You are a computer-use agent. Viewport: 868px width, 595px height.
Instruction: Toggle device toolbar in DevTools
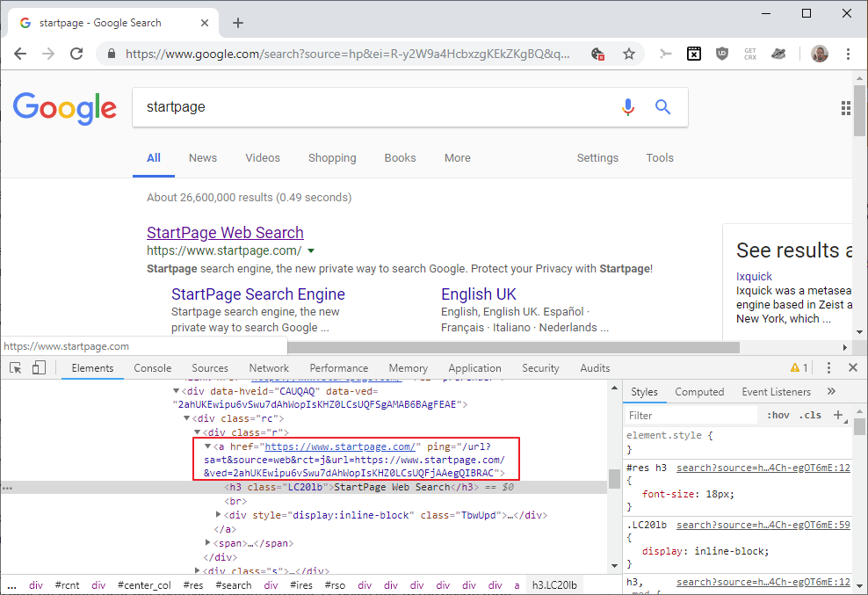coord(39,368)
